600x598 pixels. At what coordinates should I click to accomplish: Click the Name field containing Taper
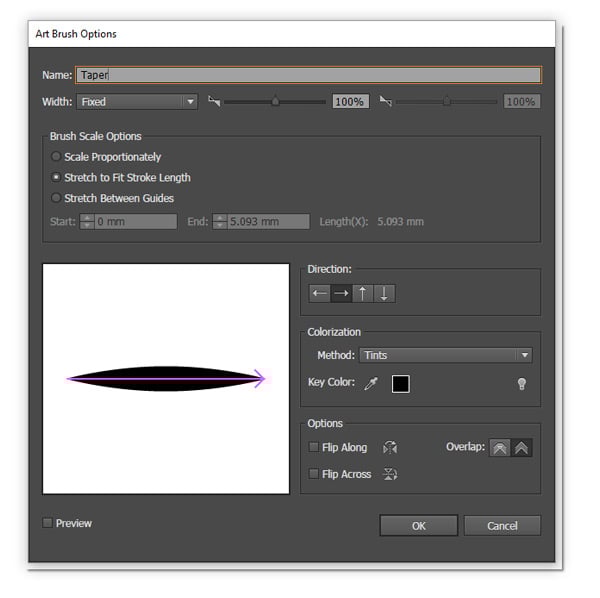(x=308, y=75)
